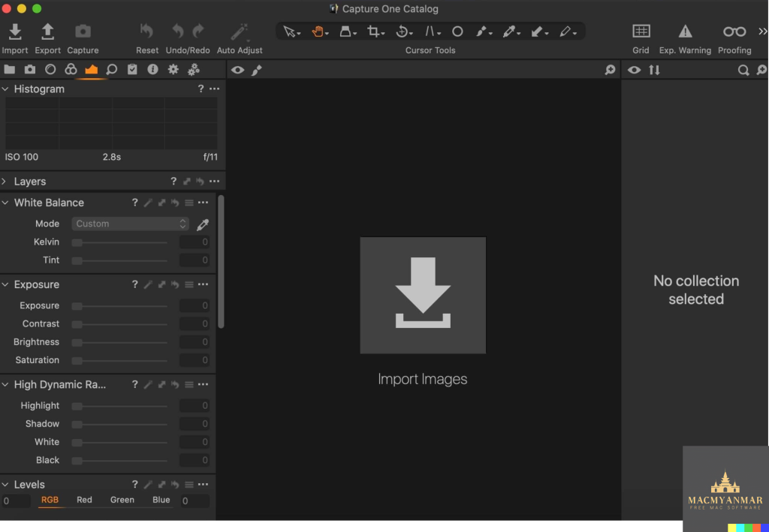Open the Lens tool tab

click(x=50, y=70)
